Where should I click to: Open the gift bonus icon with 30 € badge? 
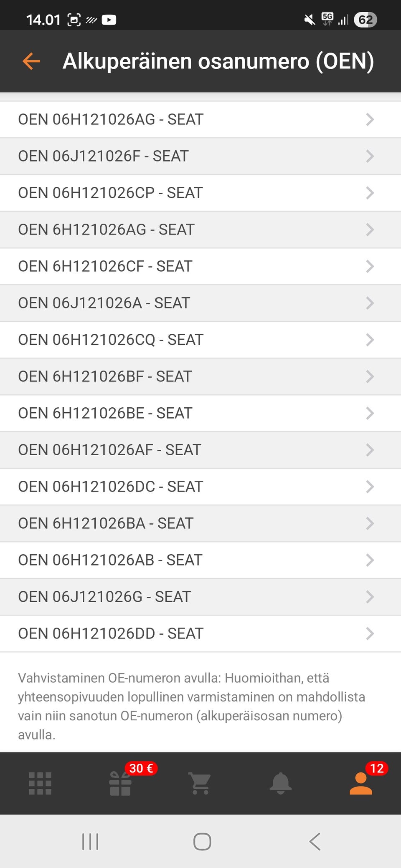(x=120, y=783)
